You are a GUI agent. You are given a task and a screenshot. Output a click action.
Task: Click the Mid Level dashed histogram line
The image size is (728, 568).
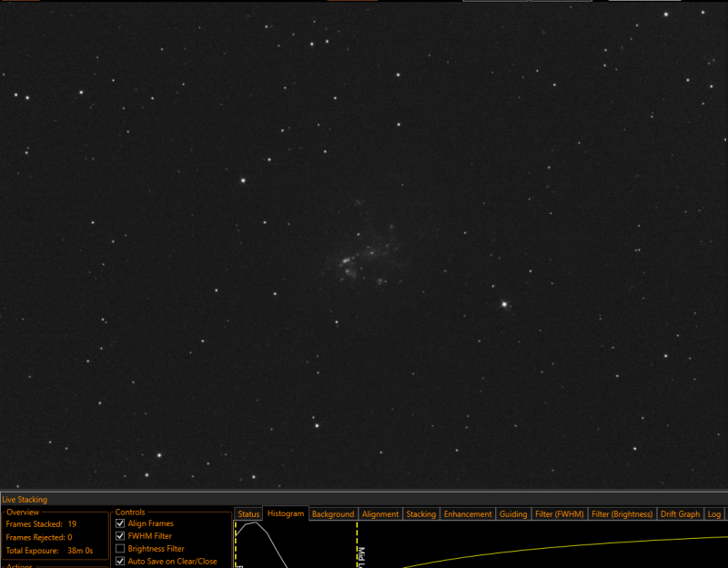357,544
